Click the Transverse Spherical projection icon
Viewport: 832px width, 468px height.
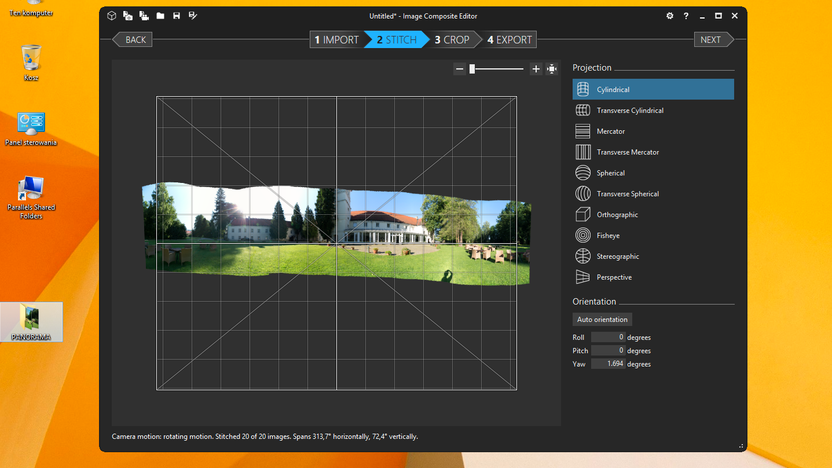pyautogui.click(x=583, y=194)
